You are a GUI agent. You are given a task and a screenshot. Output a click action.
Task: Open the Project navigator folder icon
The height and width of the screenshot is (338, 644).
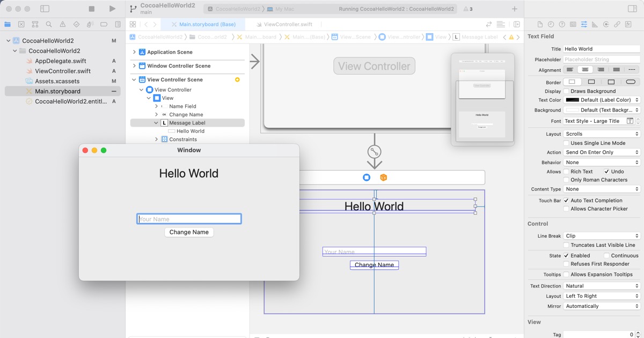click(8, 24)
